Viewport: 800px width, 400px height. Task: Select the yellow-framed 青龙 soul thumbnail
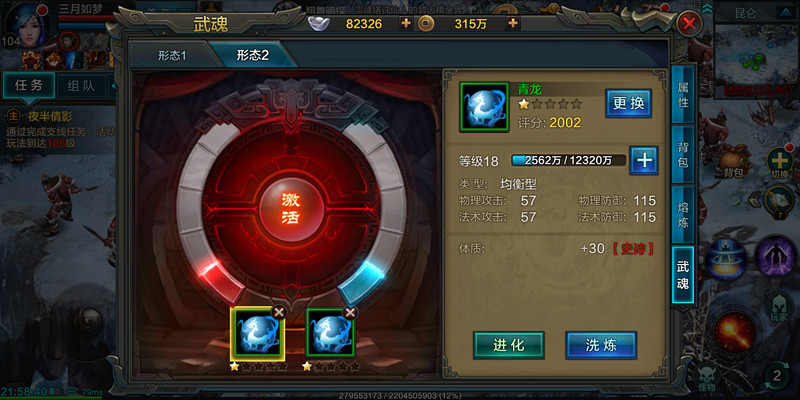coord(257,332)
